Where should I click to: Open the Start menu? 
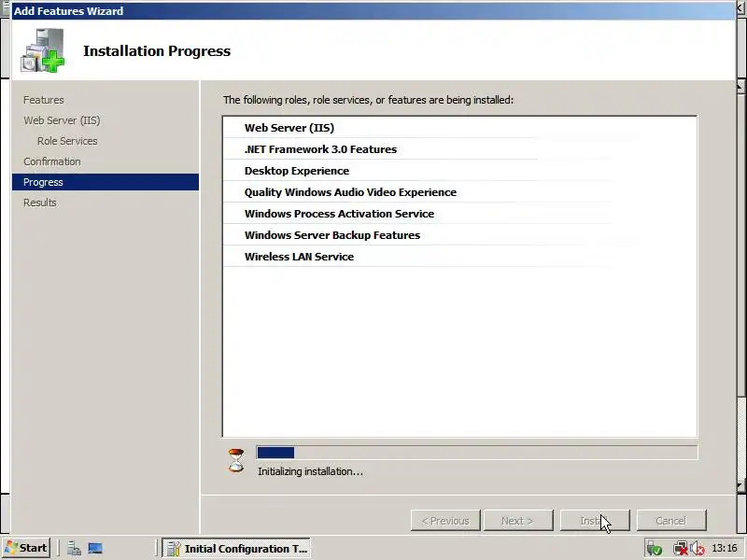tap(26, 548)
